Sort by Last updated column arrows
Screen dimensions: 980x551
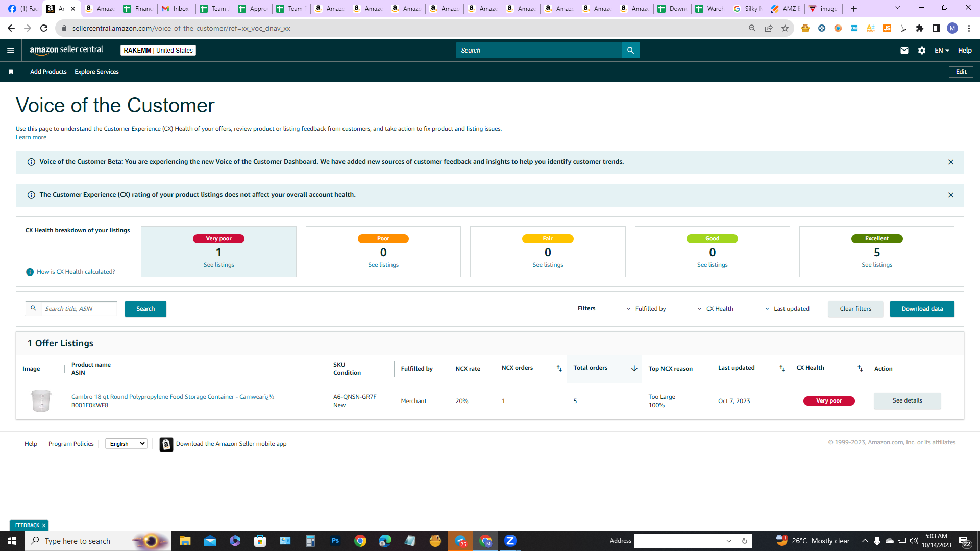782,368
